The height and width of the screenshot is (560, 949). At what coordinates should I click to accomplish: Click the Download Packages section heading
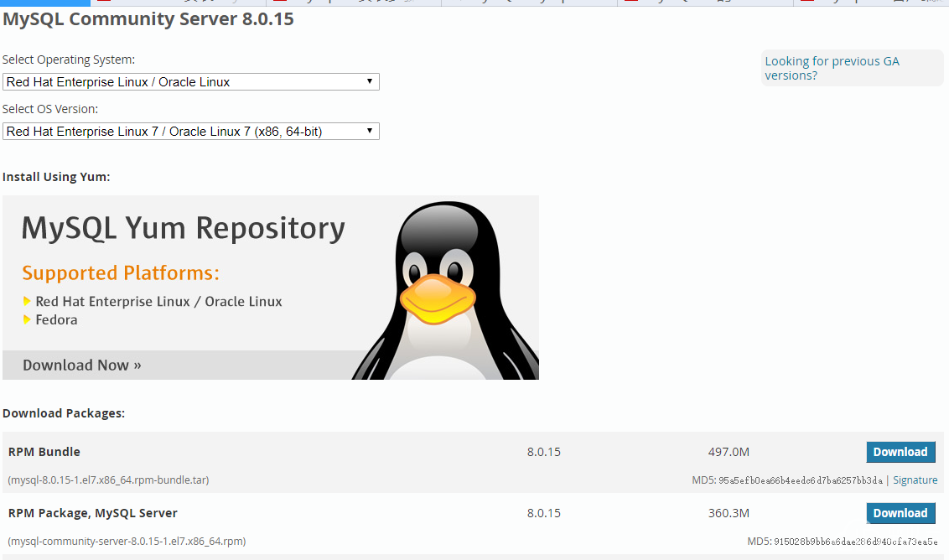64,413
